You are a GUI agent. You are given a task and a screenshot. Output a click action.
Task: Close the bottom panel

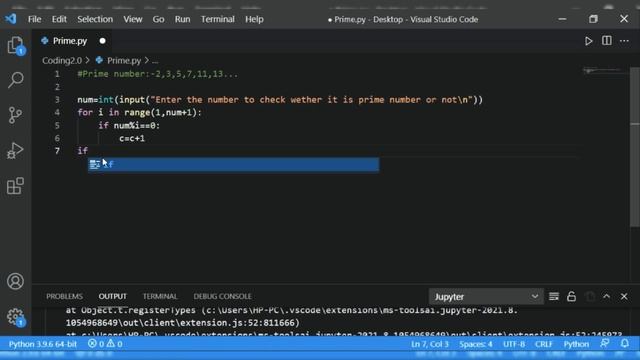624,296
